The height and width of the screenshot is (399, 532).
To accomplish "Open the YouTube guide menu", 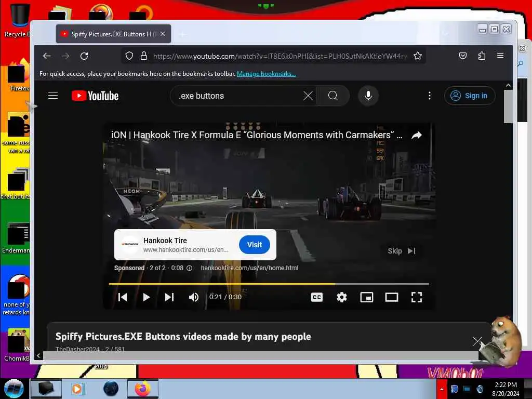I will click(x=53, y=96).
